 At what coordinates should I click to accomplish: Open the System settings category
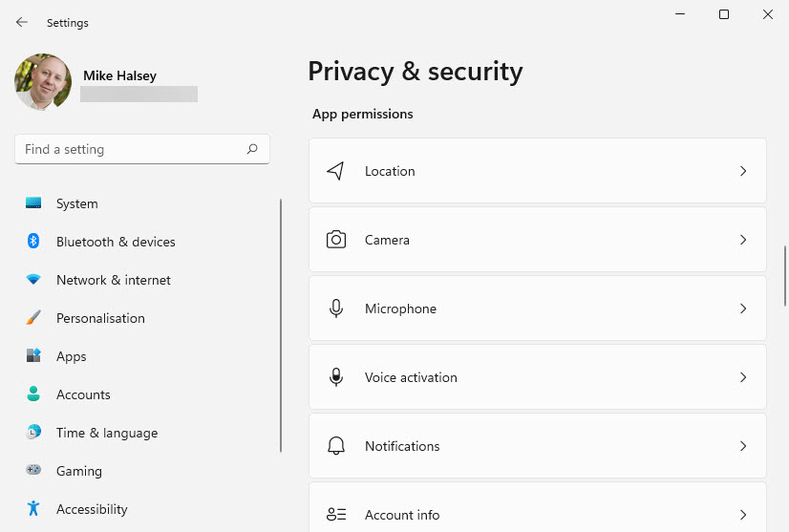76,203
